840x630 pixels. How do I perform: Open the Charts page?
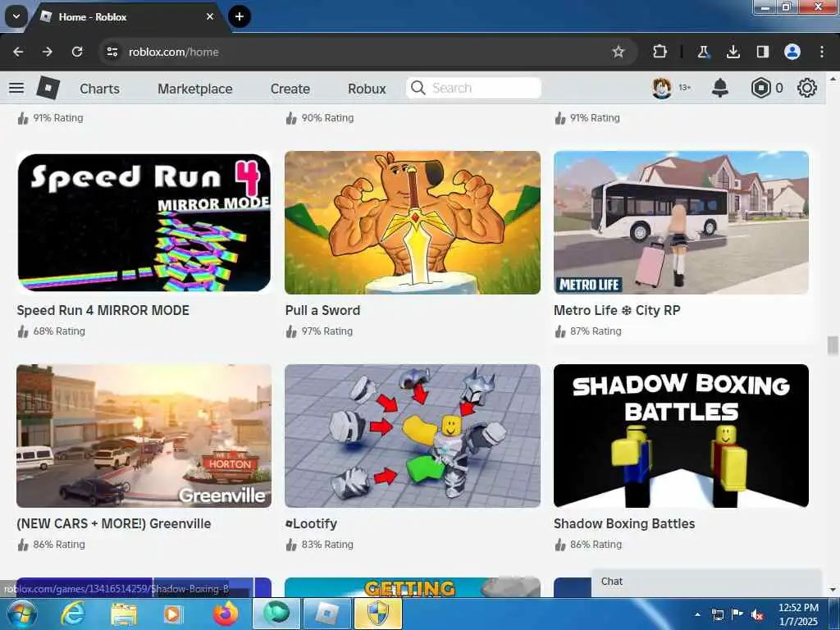click(99, 89)
